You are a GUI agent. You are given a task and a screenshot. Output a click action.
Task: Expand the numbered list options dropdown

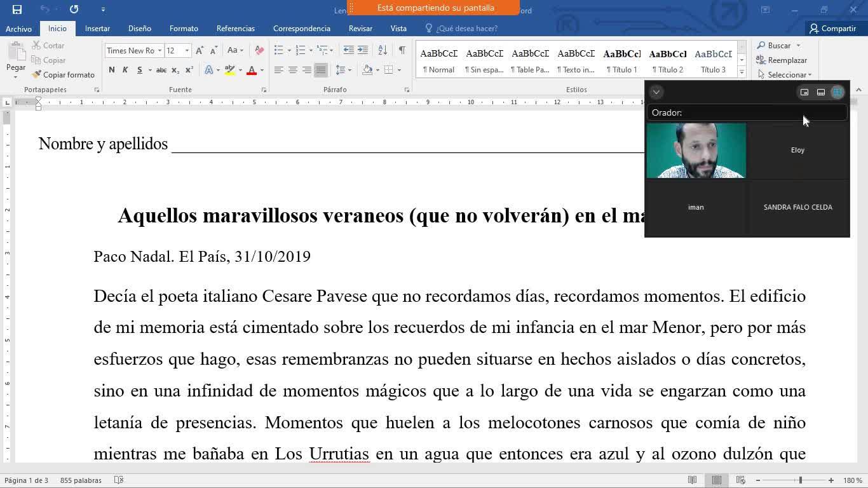310,50
